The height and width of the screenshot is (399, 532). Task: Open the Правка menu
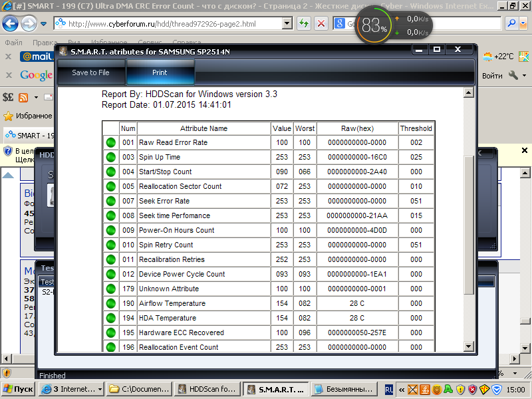45,43
